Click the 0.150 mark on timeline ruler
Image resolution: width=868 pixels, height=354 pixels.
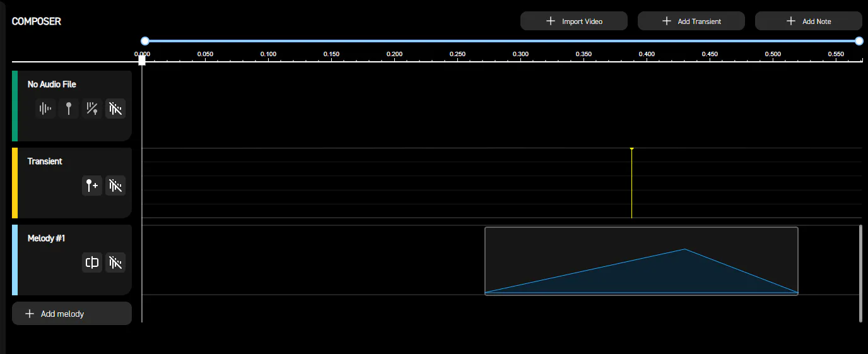pos(331,54)
